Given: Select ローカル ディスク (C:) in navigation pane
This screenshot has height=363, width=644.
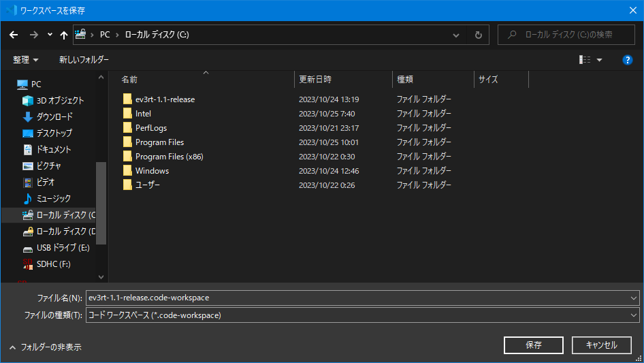Looking at the screenshot, I should (48, 215).
